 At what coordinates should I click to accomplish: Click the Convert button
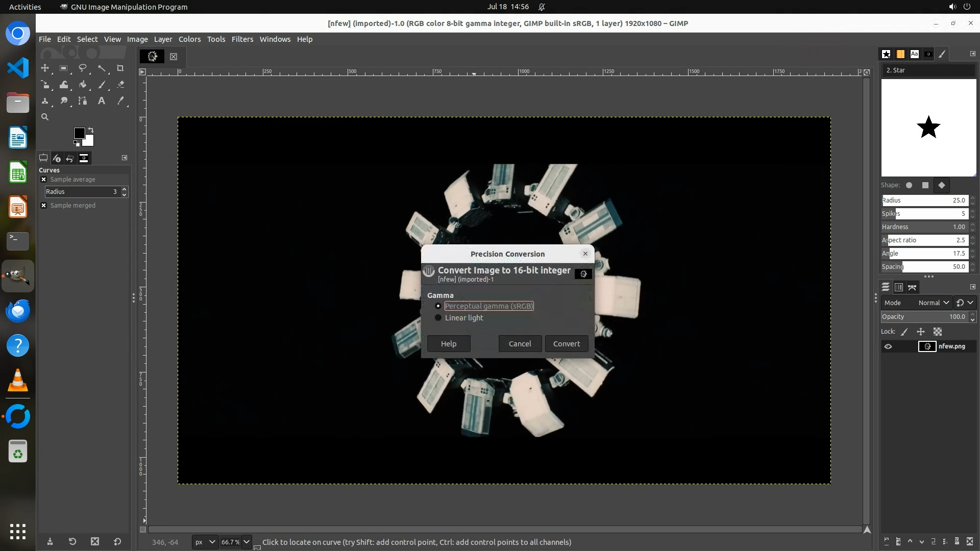[x=566, y=344]
